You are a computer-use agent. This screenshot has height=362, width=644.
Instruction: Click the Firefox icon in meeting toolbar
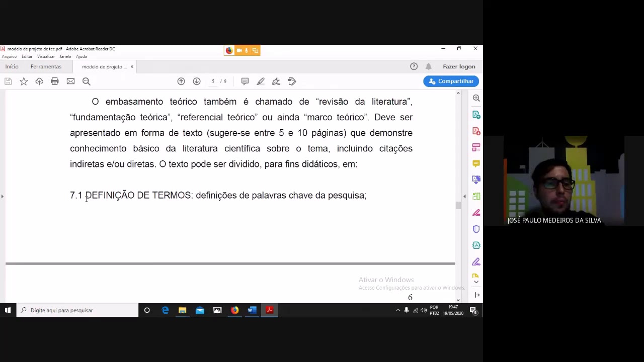click(x=229, y=50)
